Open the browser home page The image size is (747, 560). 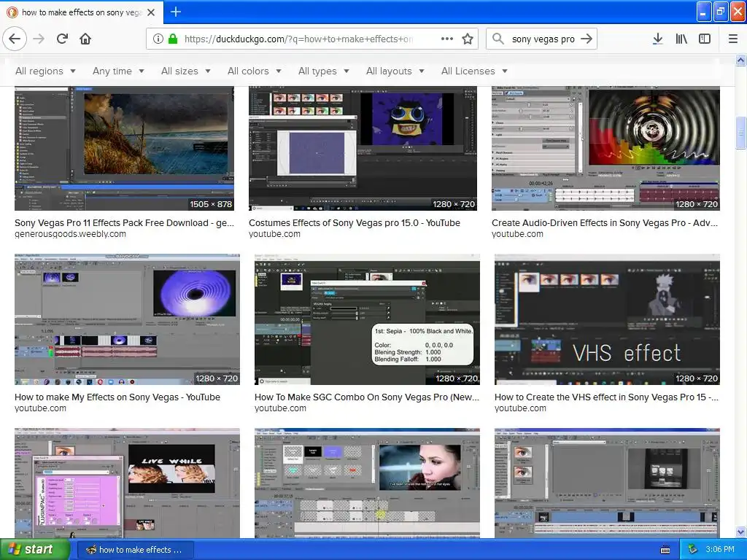85,39
